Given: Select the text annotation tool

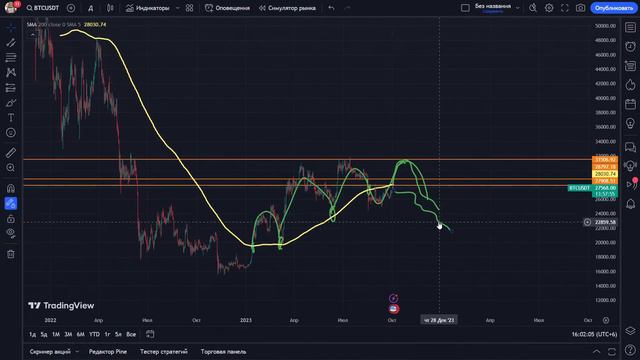Looking at the screenshot, I should point(11,118).
